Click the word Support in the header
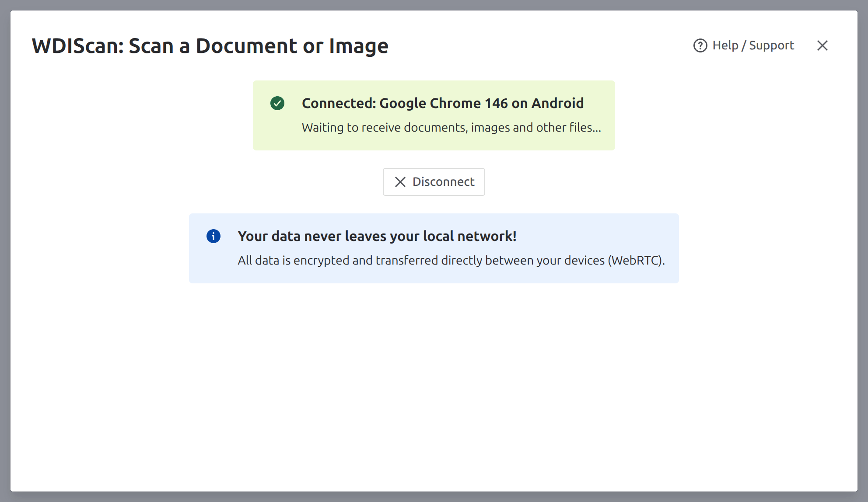Screen dimensions: 868x502 click(x=771, y=45)
